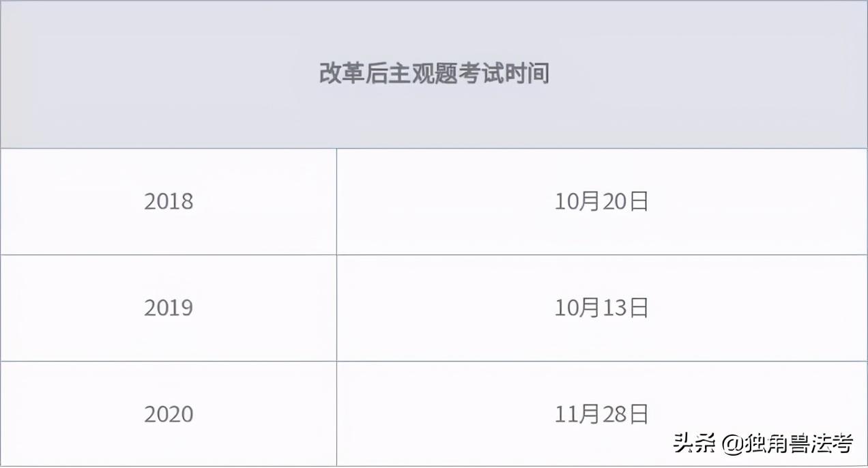Click the table title 改革后主观题考试时间
Image resolution: width=868 pixels, height=468 pixels.
pos(434,73)
